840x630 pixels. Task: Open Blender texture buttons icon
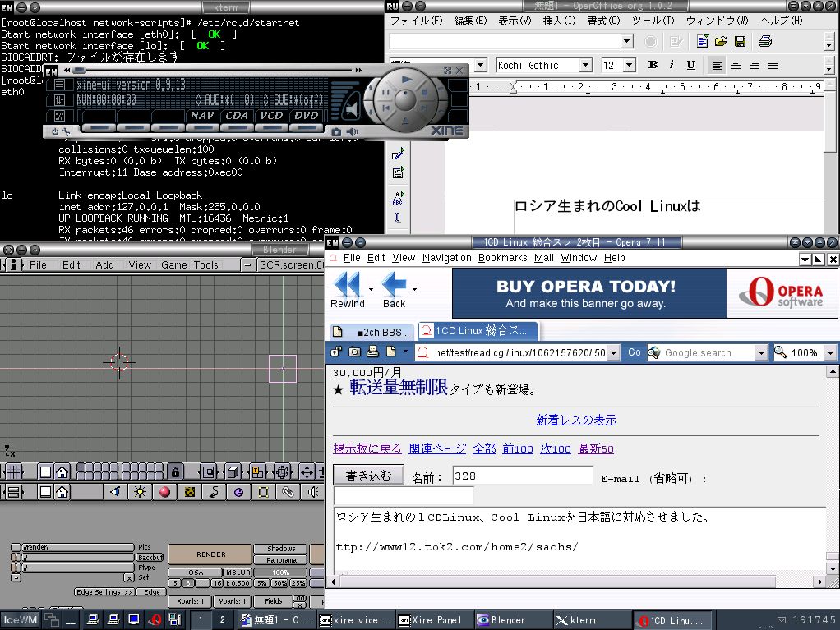189,491
